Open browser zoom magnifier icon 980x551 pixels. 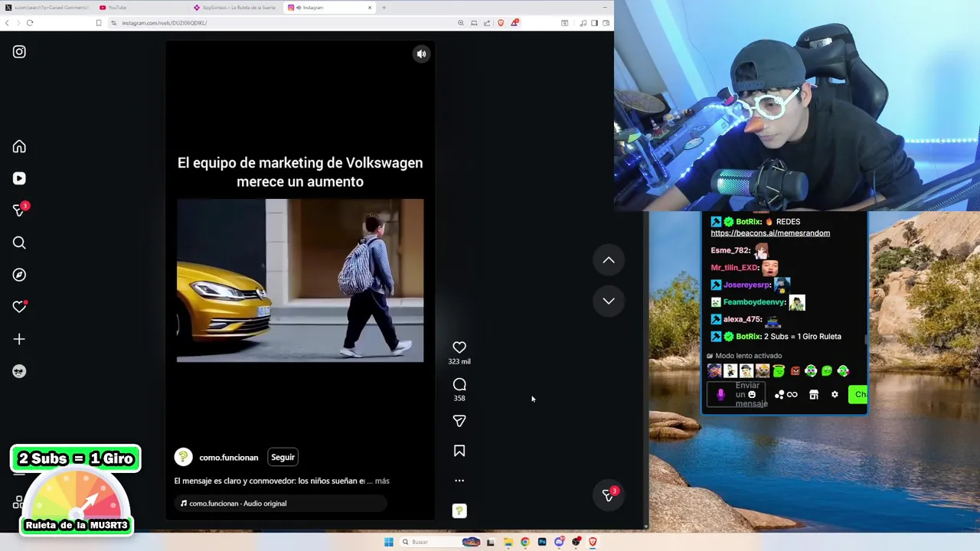coord(461,23)
